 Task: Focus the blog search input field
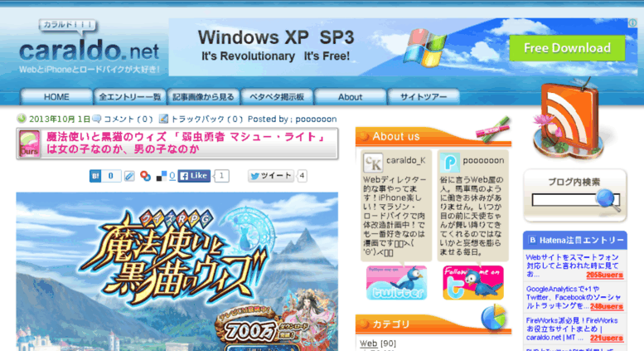pyautogui.click(x=564, y=200)
